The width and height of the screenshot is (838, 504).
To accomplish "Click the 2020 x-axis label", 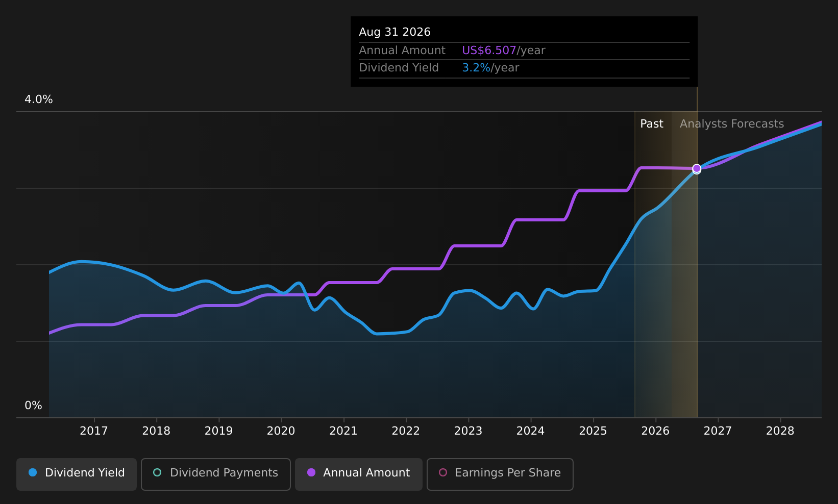I will 281,431.
